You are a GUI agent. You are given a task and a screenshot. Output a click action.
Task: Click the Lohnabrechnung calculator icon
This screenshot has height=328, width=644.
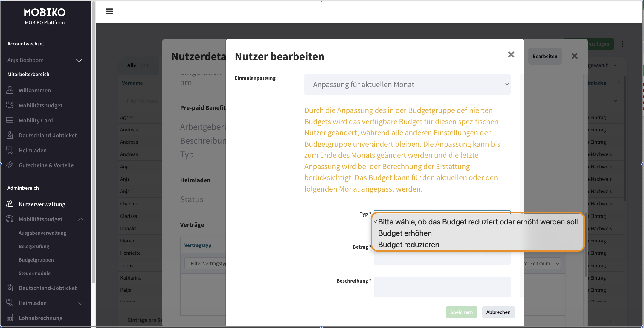click(x=10, y=318)
